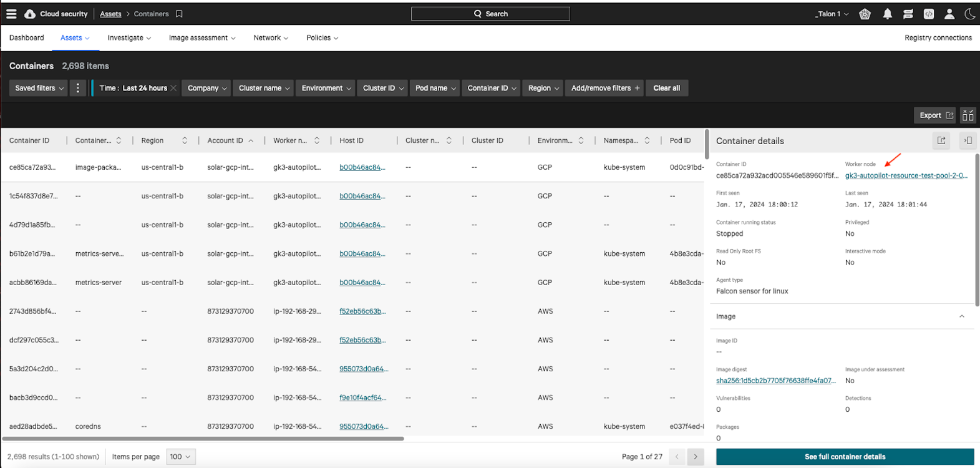
Task: Open image digest sha256 link
Action: 775,381
